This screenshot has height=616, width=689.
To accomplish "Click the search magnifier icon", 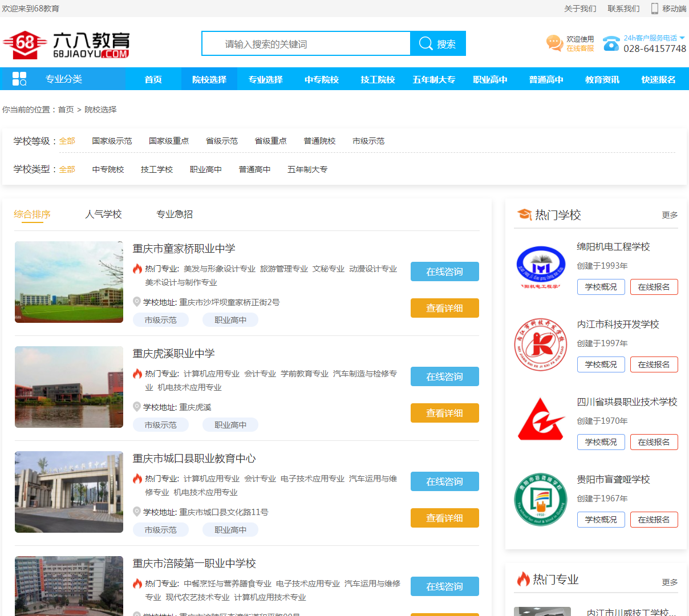I will (425, 43).
